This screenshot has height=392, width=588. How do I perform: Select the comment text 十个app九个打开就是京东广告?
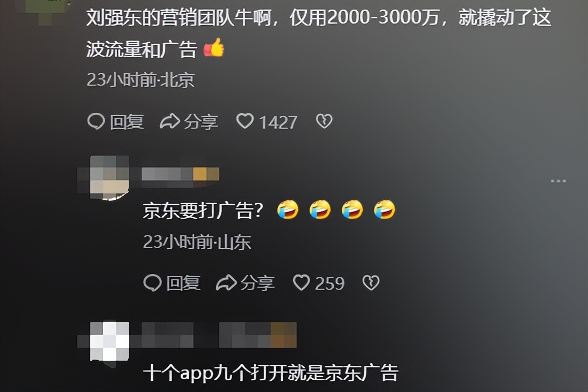(270, 373)
